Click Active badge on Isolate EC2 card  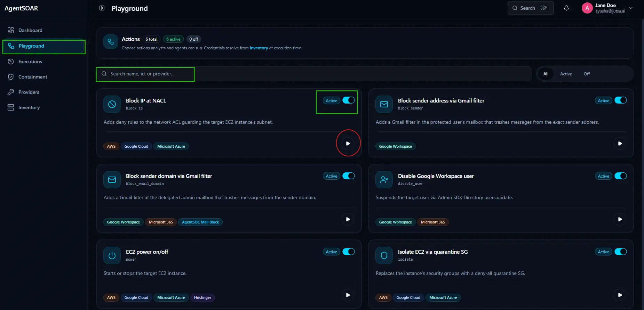pyautogui.click(x=604, y=252)
